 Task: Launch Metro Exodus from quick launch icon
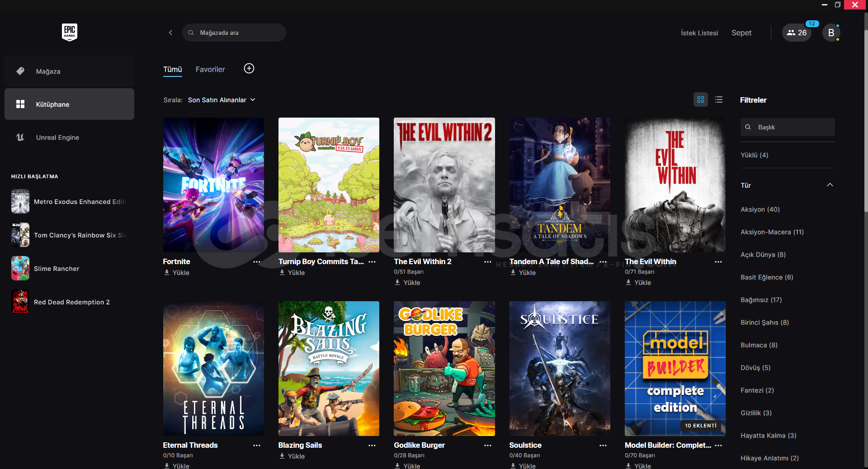point(20,201)
